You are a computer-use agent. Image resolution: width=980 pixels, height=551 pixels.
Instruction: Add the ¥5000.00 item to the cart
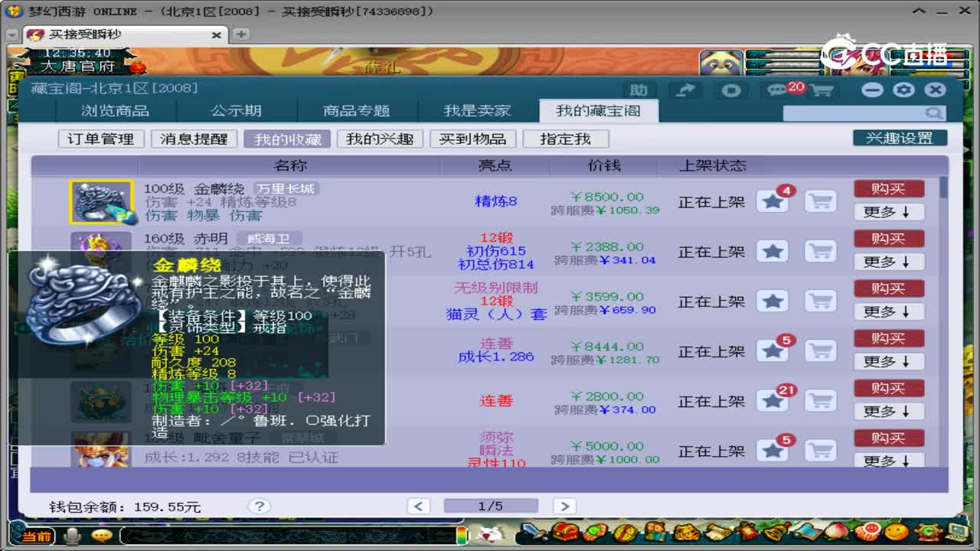point(820,451)
